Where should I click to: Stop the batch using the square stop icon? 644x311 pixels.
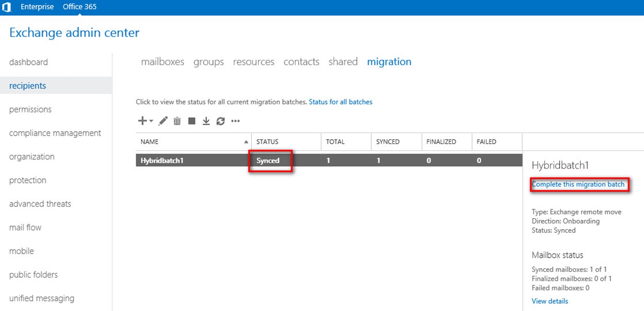[192, 121]
